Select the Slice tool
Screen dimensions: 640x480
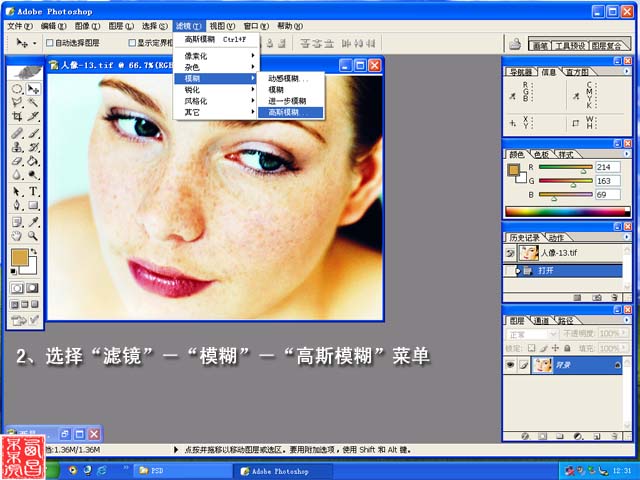click(x=33, y=116)
